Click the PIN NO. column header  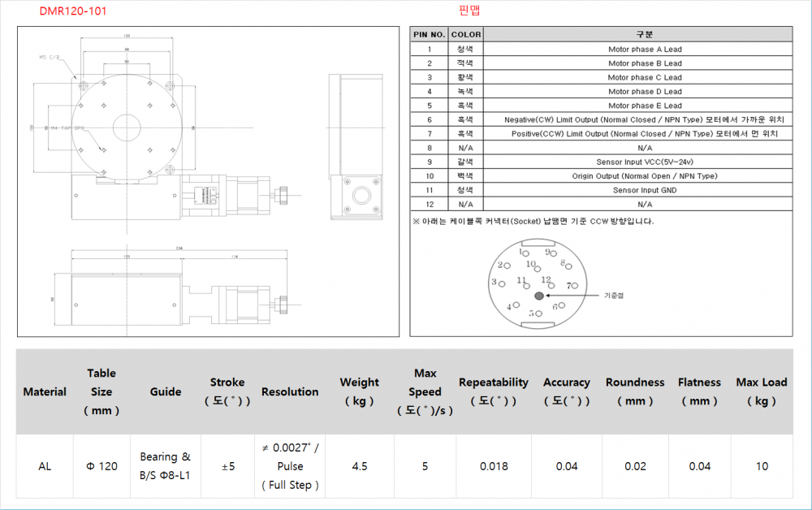(429, 34)
